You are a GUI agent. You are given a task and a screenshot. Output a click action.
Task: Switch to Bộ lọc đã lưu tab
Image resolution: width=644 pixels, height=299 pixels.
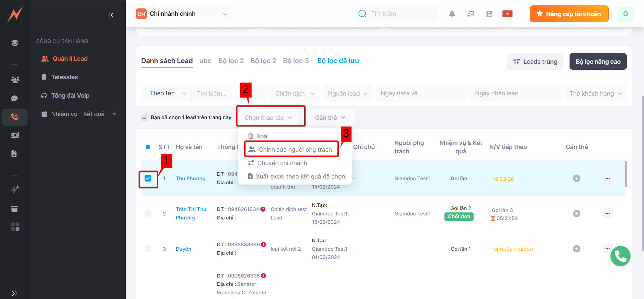[338, 61]
